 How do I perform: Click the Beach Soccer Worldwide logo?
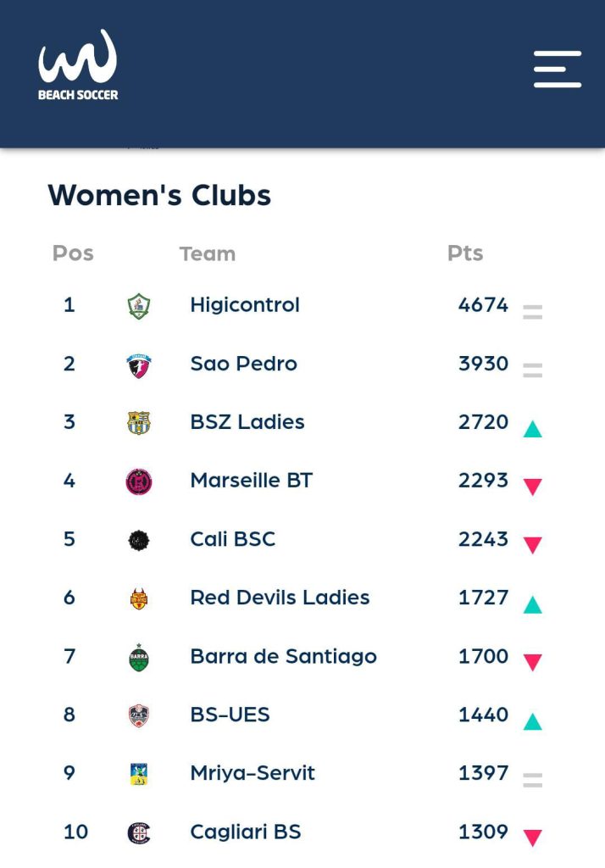click(78, 65)
